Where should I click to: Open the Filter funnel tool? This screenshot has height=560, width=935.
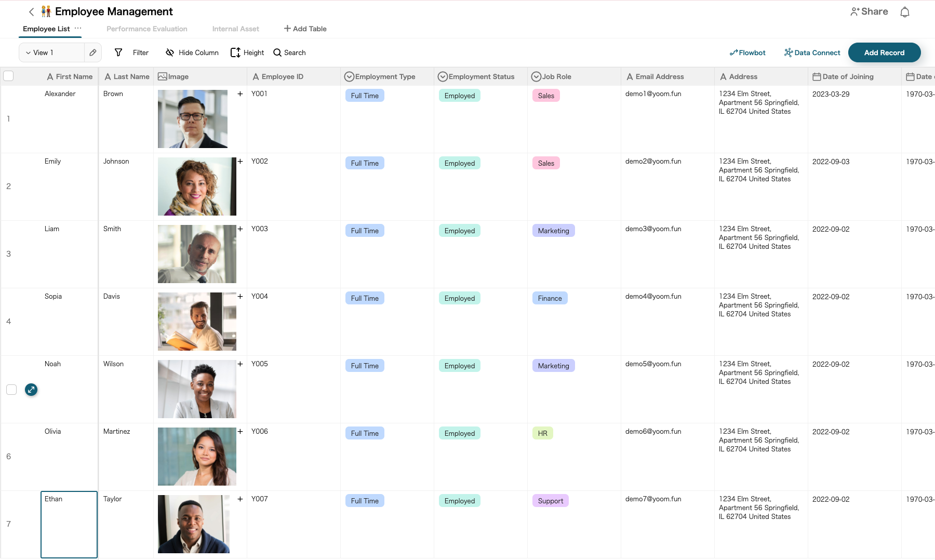click(x=118, y=52)
